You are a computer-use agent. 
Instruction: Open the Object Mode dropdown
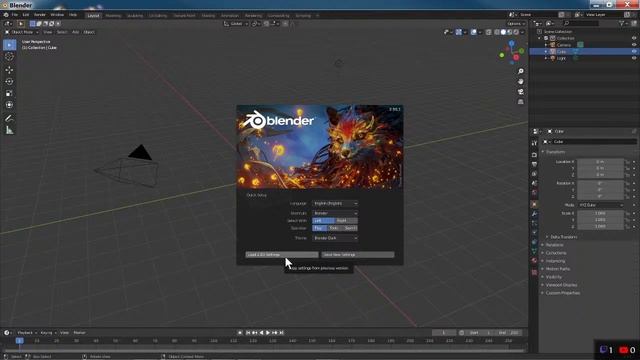22,32
